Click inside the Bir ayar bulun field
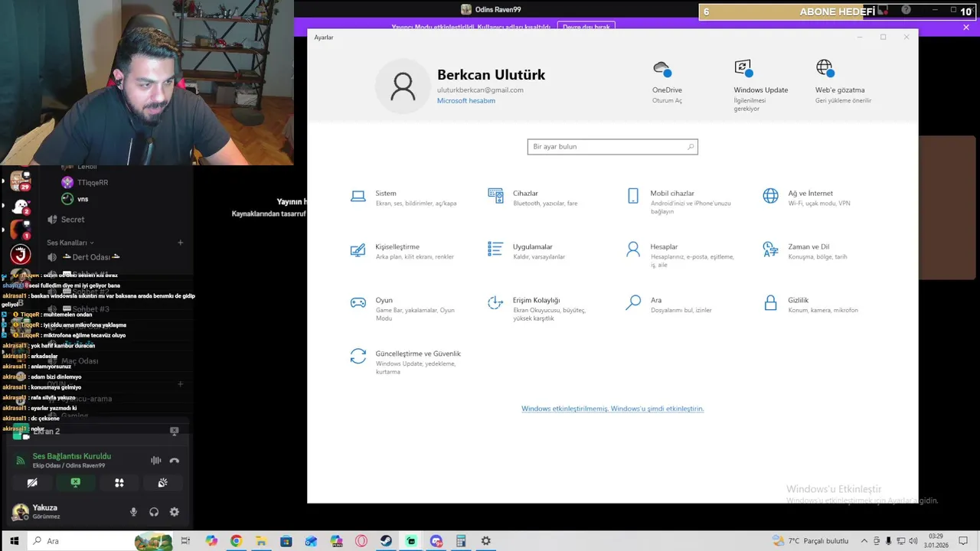 (x=612, y=146)
